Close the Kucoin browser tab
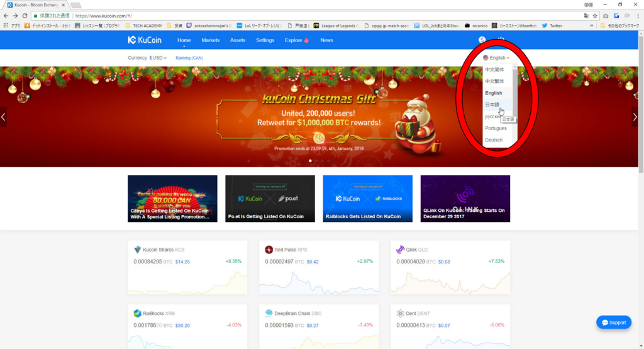The image size is (644, 349). 64,5
